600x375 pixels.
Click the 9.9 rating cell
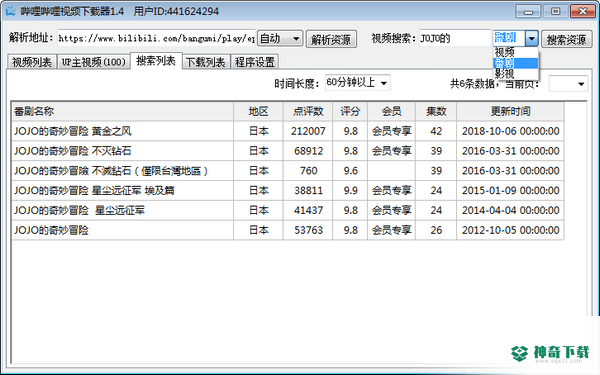coord(351,191)
